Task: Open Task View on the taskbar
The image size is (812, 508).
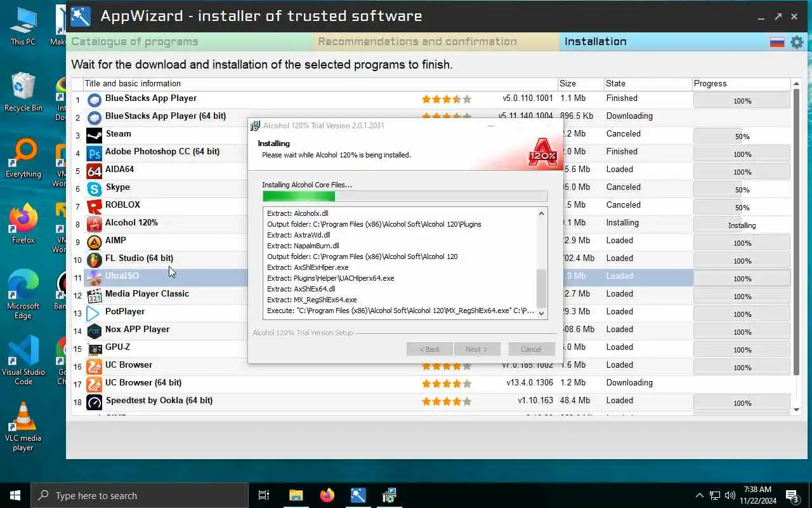Action: [264, 495]
